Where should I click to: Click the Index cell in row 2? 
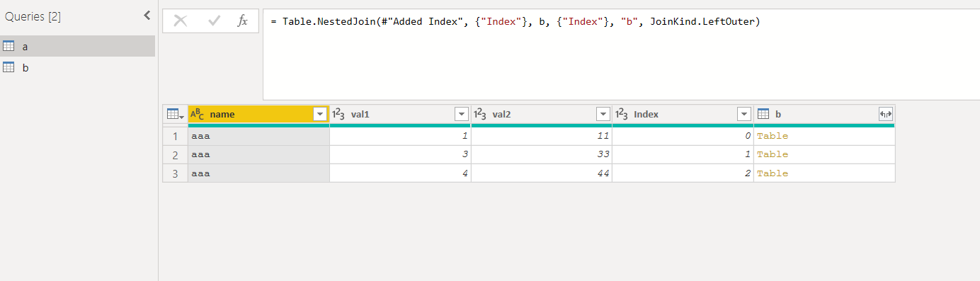(x=683, y=154)
